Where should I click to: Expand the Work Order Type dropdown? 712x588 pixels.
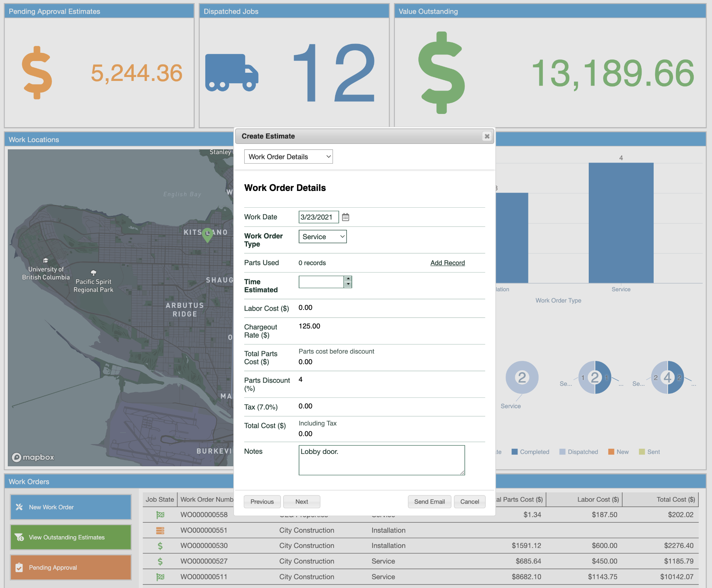(x=322, y=237)
